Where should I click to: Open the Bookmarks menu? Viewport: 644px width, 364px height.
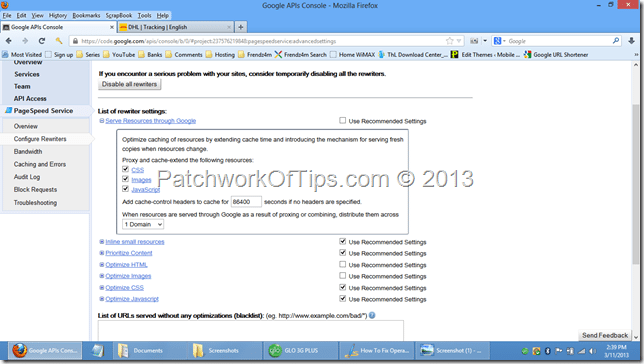coord(86,15)
